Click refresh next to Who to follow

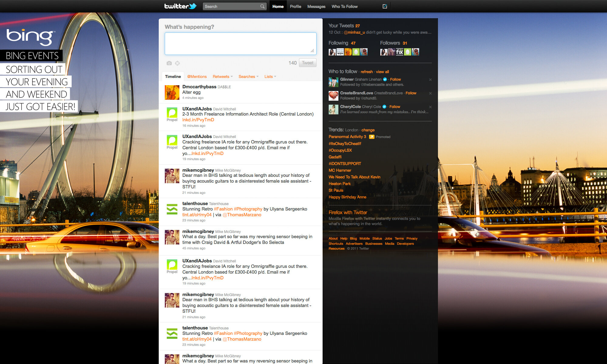tap(367, 72)
